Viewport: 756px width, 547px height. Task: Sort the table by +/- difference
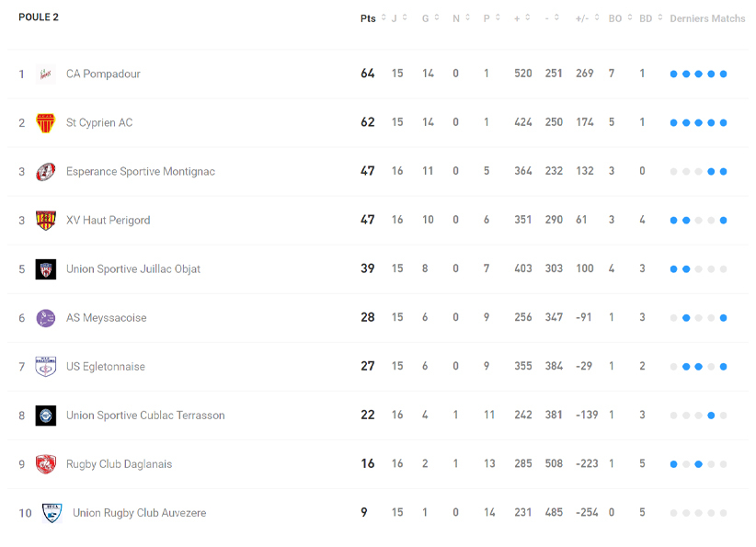585,18
